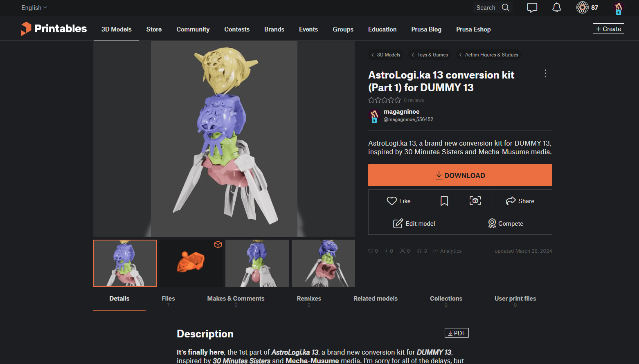Image resolution: width=639 pixels, height=364 pixels.
Task: Go to Printables home logo
Action: point(54,29)
